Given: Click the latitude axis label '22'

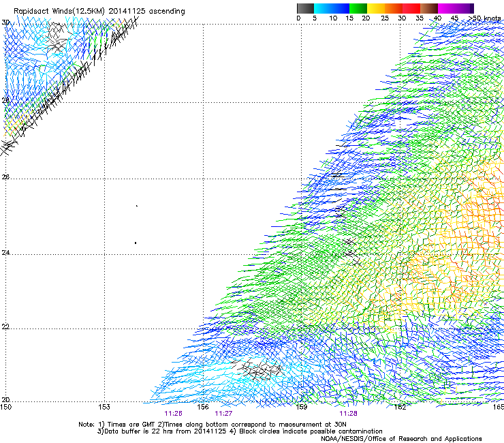Looking at the screenshot, I should pos(5,327).
